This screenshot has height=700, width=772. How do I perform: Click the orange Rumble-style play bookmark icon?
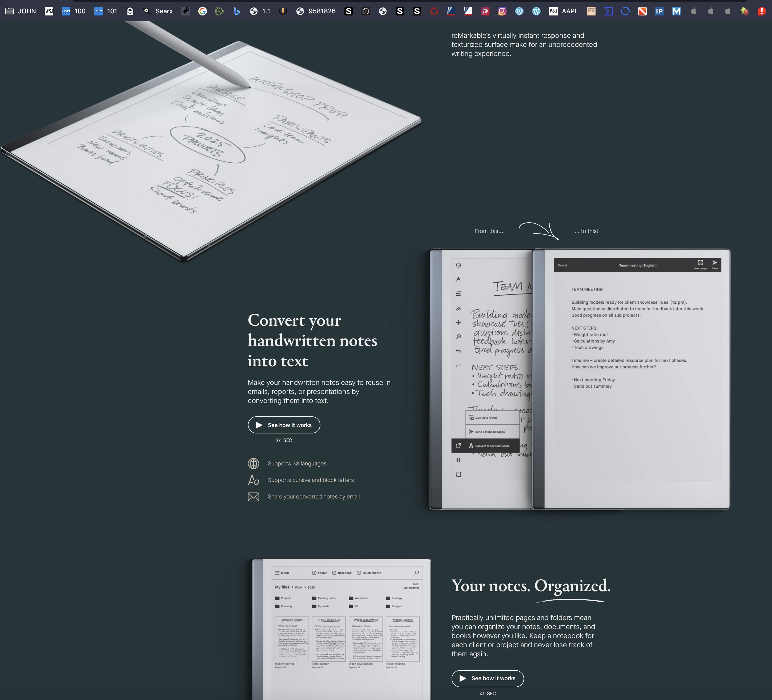(x=219, y=11)
